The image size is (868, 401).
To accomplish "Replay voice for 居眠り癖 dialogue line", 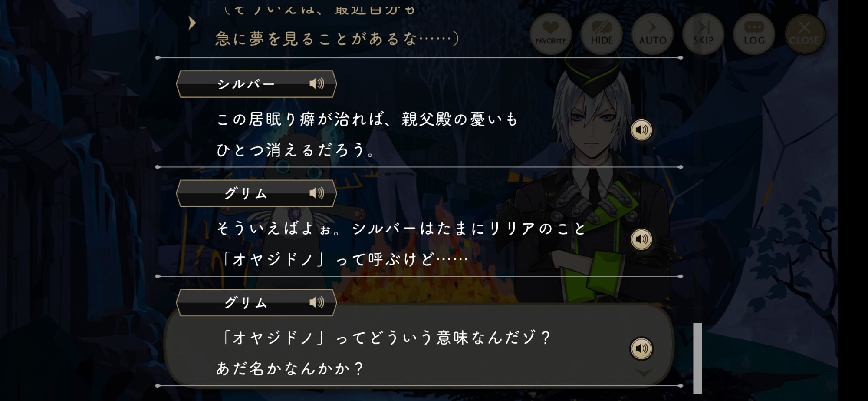I will pos(641,130).
